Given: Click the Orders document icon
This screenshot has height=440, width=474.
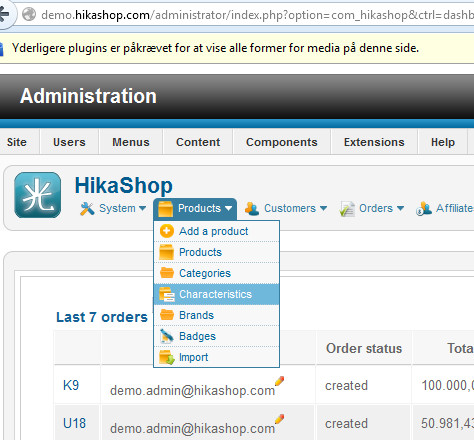Looking at the screenshot, I should tap(347, 209).
